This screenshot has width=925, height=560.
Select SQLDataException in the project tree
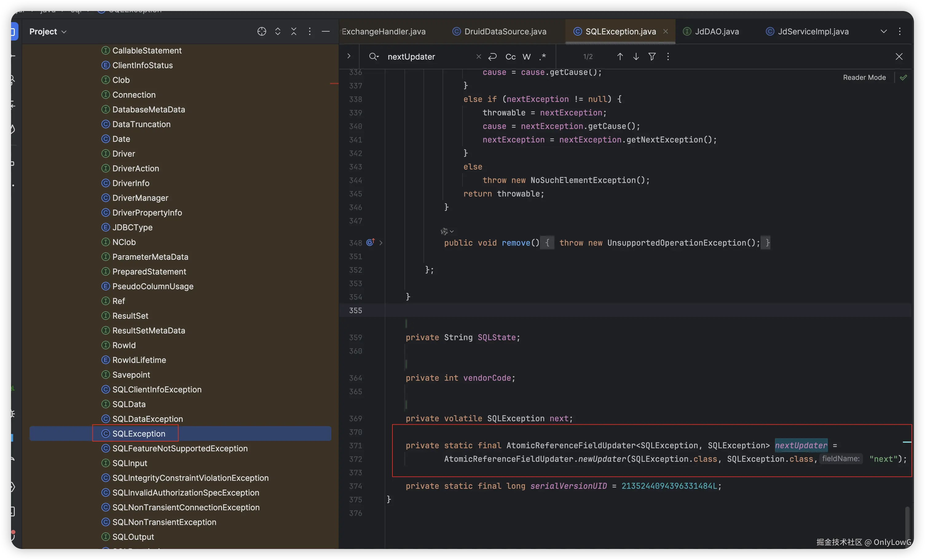coord(148,419)
